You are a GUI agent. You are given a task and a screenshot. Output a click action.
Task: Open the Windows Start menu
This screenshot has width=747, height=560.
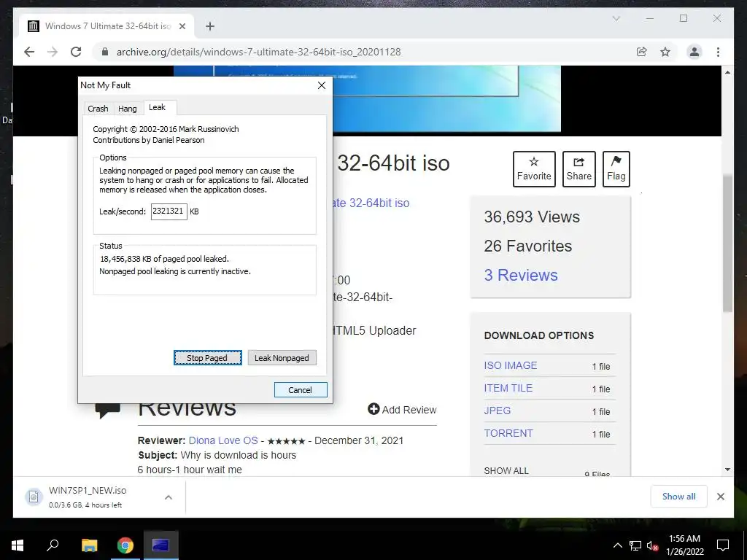[18, 545]
